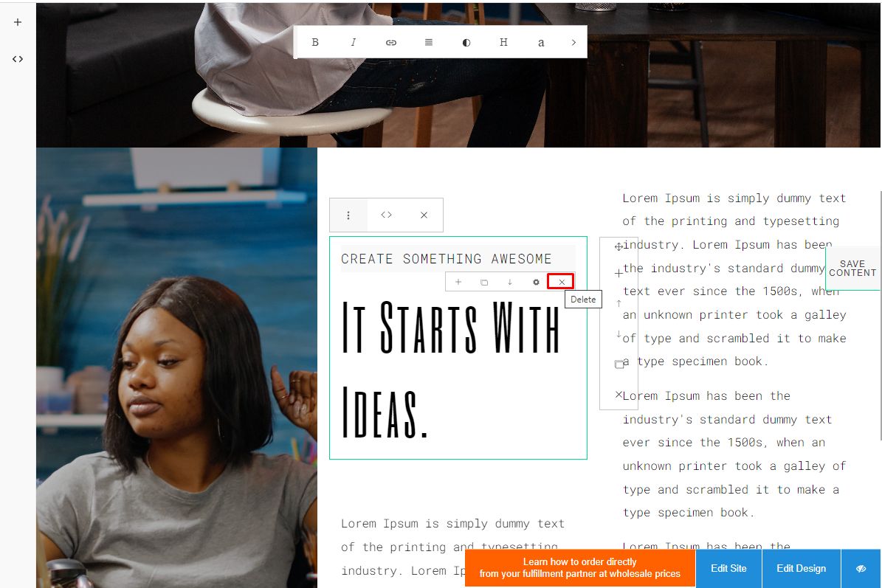The height and width of the screenshot is (588, 882).
Task: Duplicate the selected element
Action: point(484,282)
